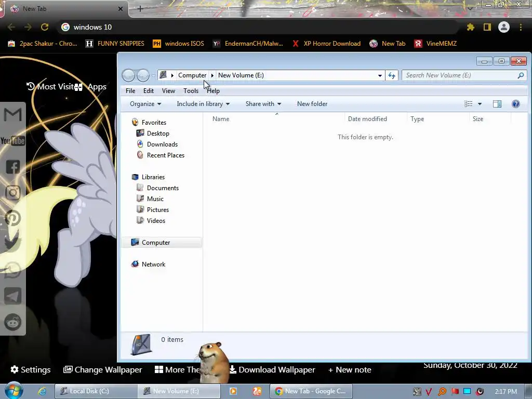Expand the Include in library dropdown

click(203, 104)
